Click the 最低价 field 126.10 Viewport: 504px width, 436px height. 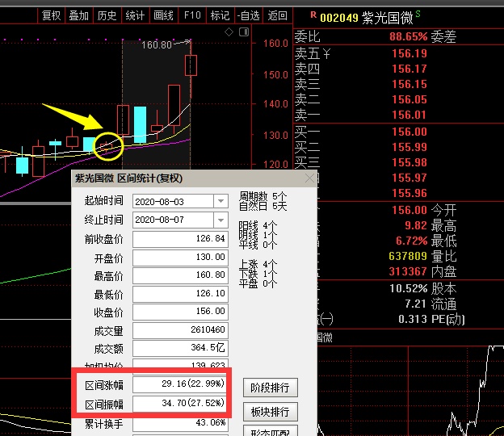[x=180, y=294]
